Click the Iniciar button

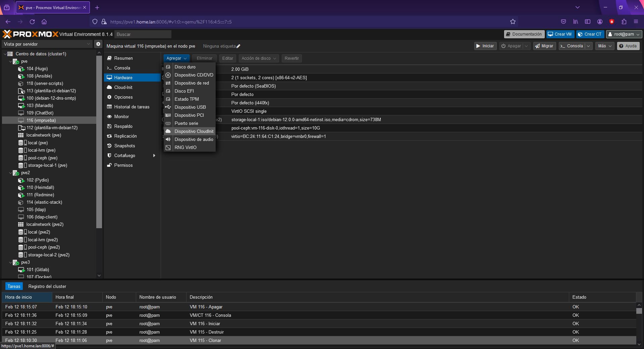coord(485,46)
